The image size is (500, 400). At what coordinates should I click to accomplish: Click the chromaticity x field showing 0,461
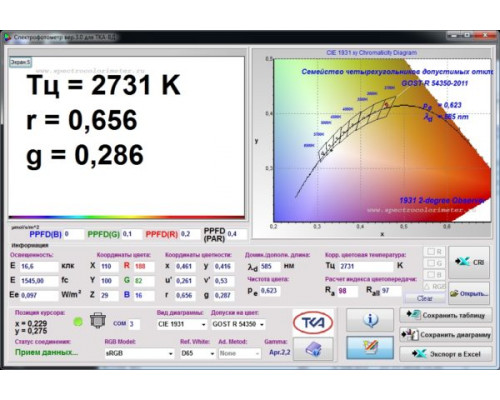pos(185,266)
